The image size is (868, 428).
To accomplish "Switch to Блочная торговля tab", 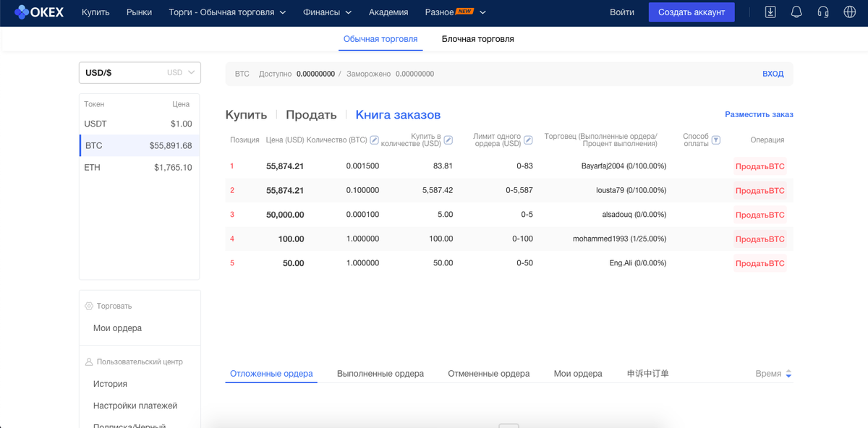I will [478, 39].
